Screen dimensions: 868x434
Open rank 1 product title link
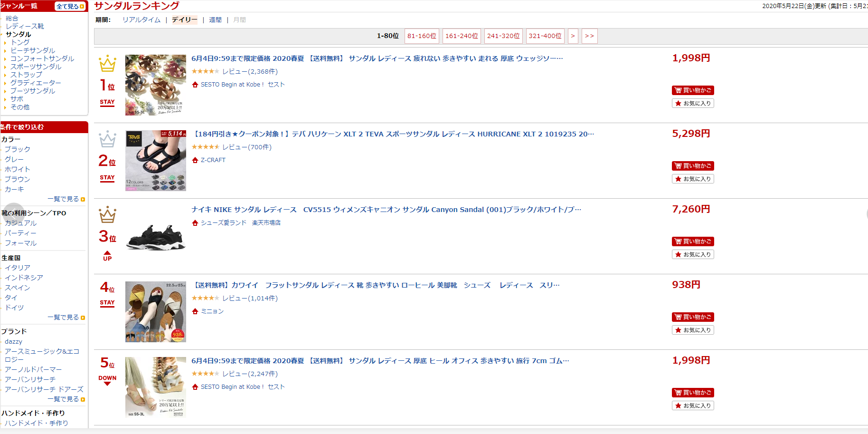(x=377, y=58)
